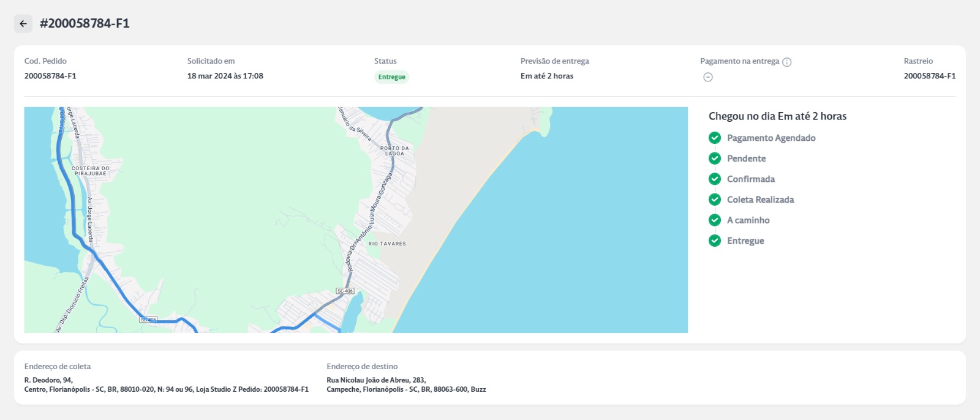Click the order code under Cod. Pedido
Image resolution: width=980 pixels, height=420 pixels.
click(50, 76)
